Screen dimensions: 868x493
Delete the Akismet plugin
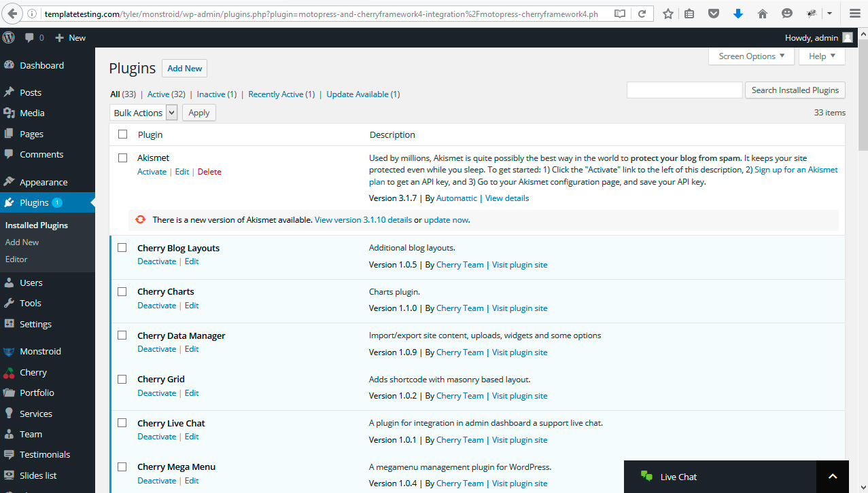209,172
